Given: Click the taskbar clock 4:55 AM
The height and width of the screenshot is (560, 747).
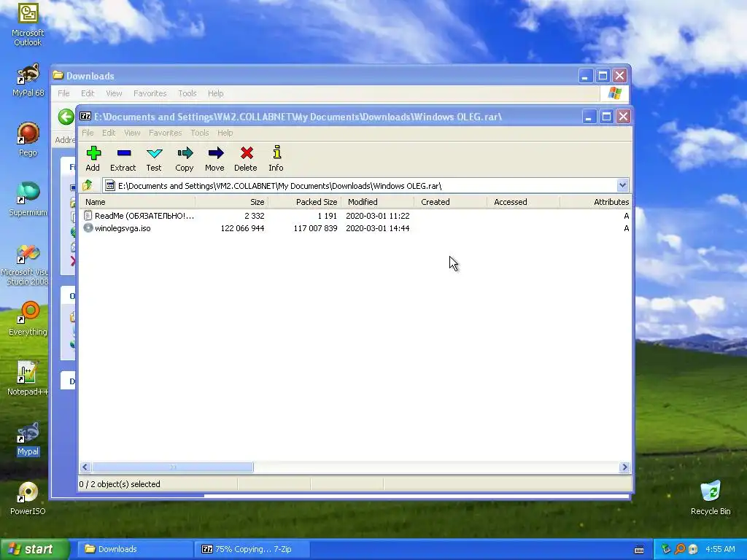Looking at the screenshot, I should 720,549.
